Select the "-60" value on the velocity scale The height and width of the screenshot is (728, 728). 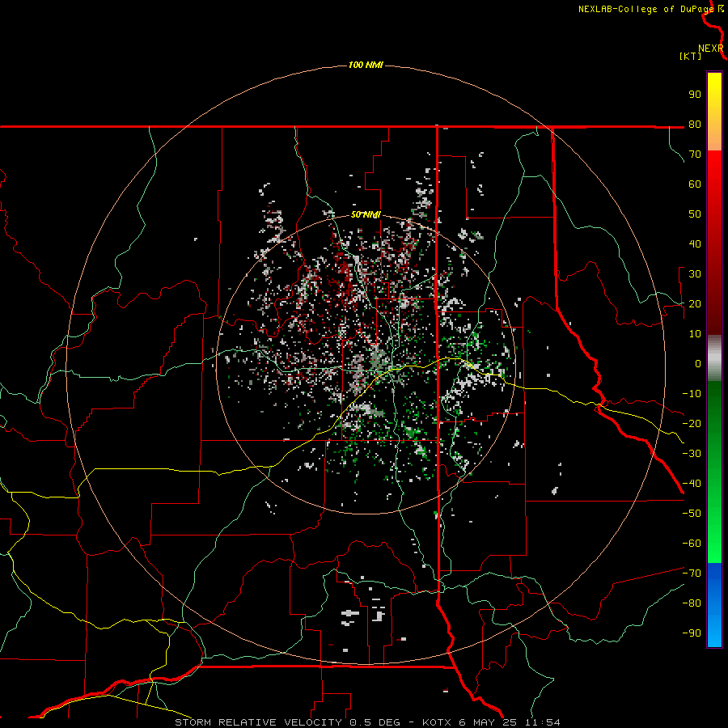(x=692, y=544)
